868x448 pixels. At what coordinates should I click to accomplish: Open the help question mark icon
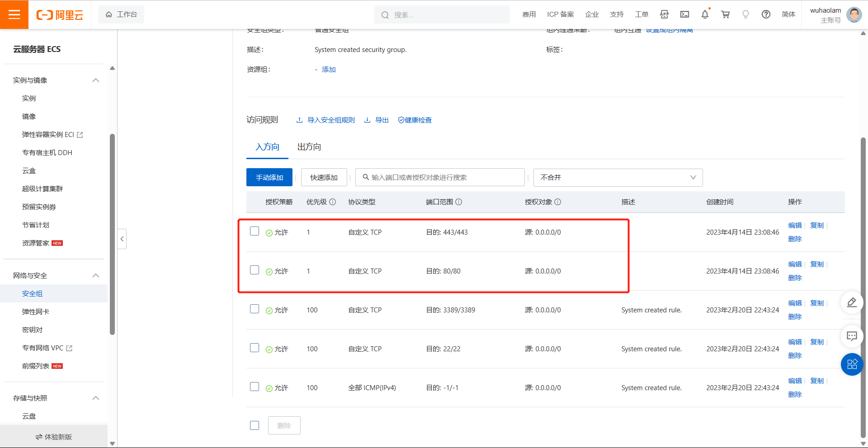coord(766,14)
